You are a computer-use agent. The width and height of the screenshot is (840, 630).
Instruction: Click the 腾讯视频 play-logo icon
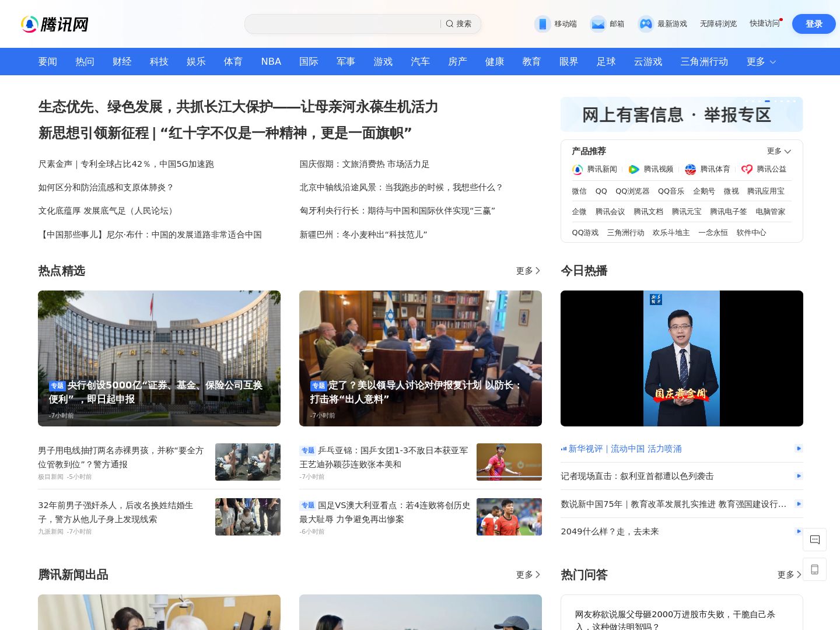(634, 169)
